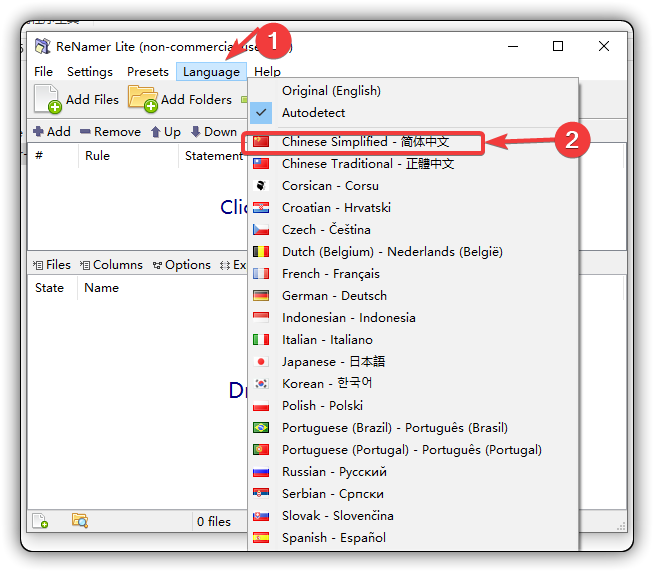Select Korean language entry
The image size is (654, 572).
point(413,384)
